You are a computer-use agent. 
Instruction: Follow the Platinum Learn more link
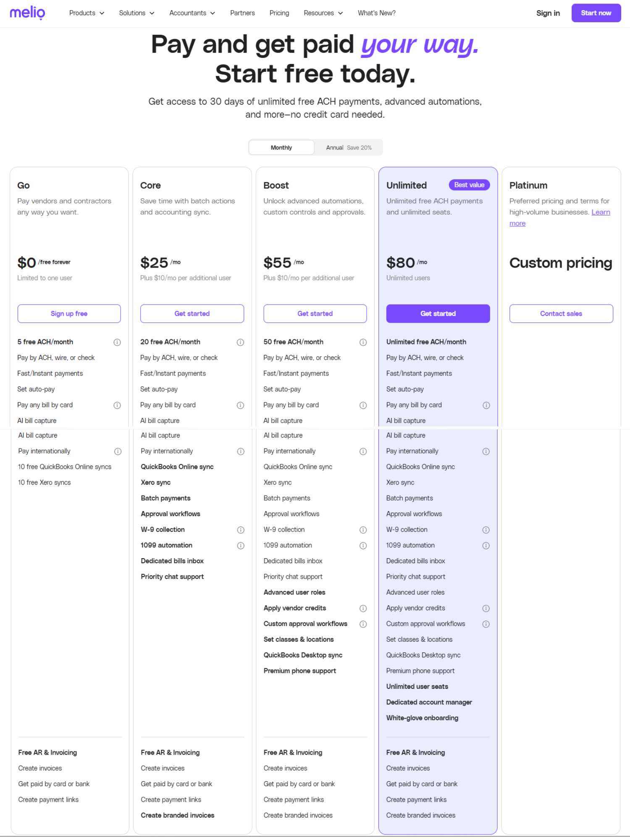(601, 213)
